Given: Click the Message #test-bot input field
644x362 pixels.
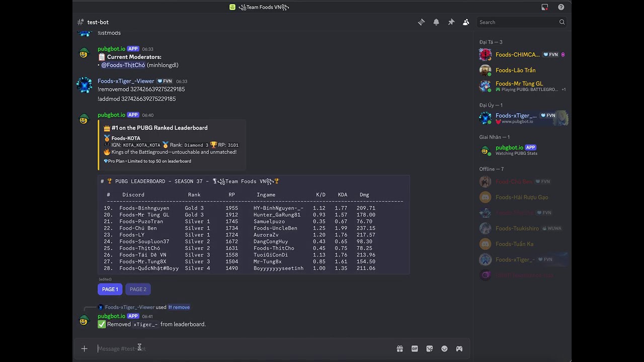Looking at the screenshot, I should coord(244,348).
